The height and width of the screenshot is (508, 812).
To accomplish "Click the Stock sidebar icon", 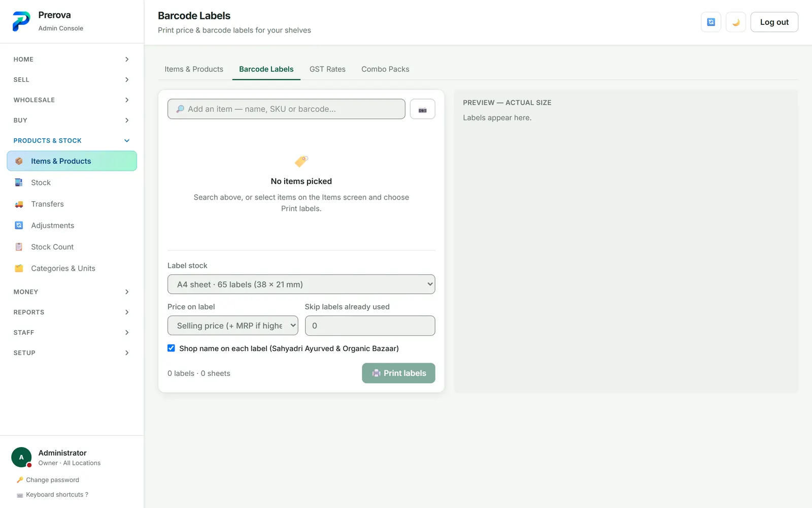I will 19,182.
